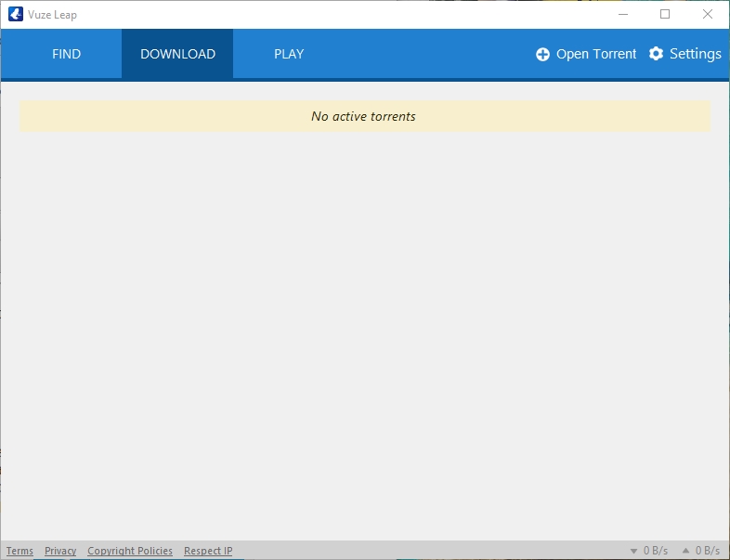Open the Settings text button

point(695,54)
